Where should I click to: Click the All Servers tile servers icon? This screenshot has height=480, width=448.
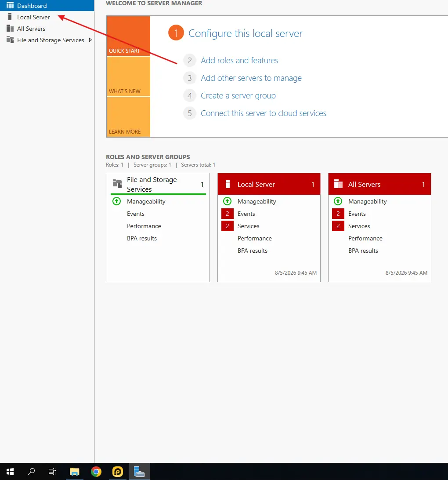coord(338,184)
